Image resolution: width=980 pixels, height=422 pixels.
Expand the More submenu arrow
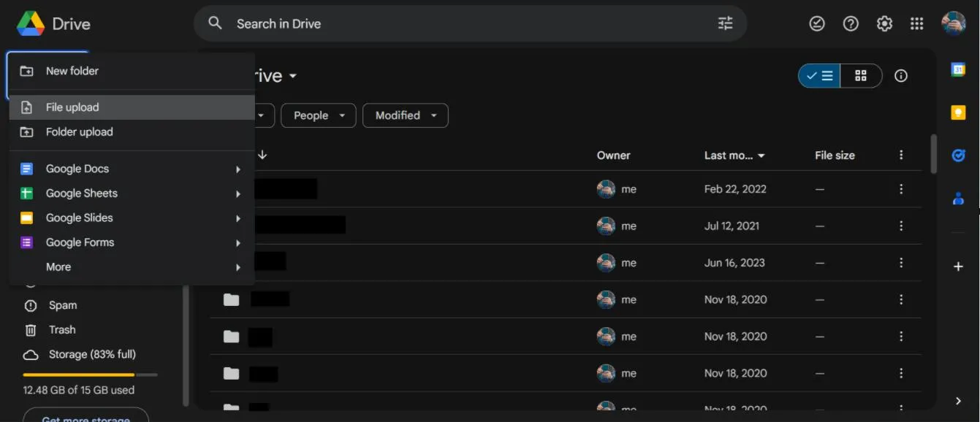point(238,267)
